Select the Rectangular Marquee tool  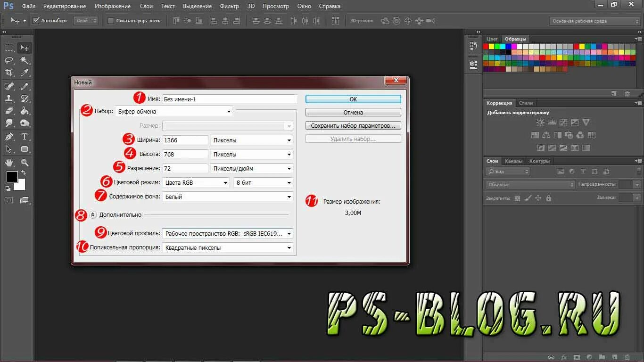point(9,48)
